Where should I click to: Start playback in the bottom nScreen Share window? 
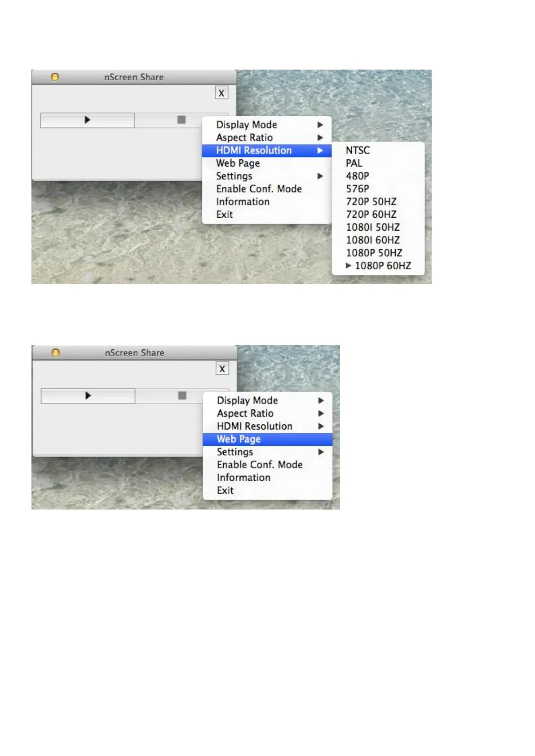pos(88,396)
